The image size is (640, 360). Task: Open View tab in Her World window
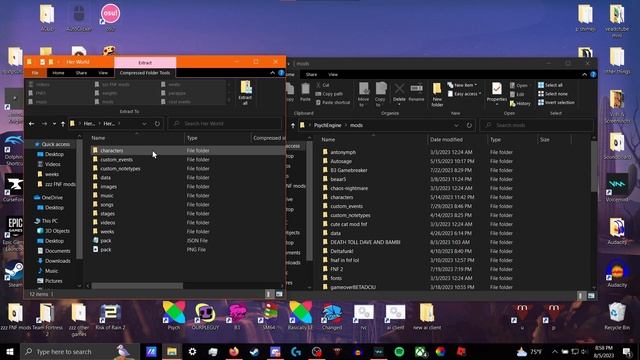[103, 73]
